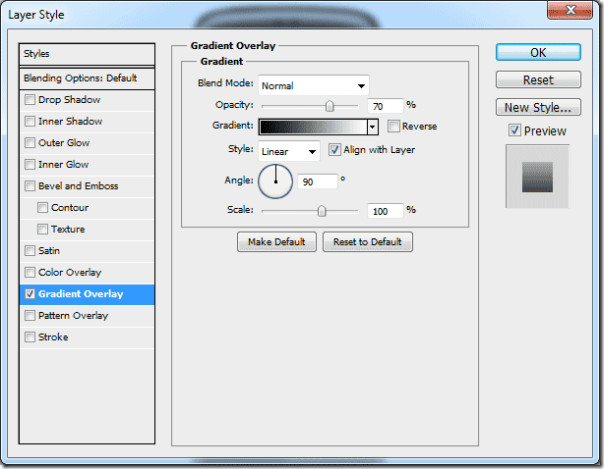This screenshot has height=469, width=604.
Task: Click the New Style... button
Action: [538, 107]
